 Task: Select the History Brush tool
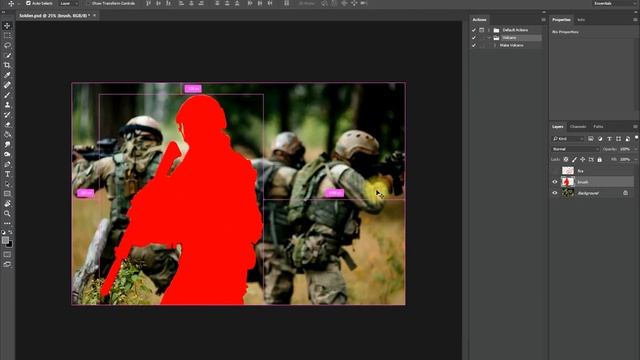7,115
